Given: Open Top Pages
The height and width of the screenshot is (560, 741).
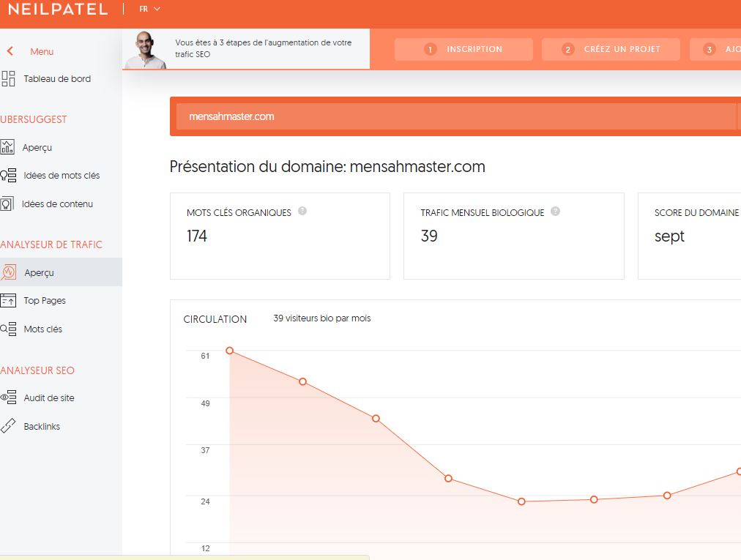Looking at the screenshot, I should click(45, 301).
